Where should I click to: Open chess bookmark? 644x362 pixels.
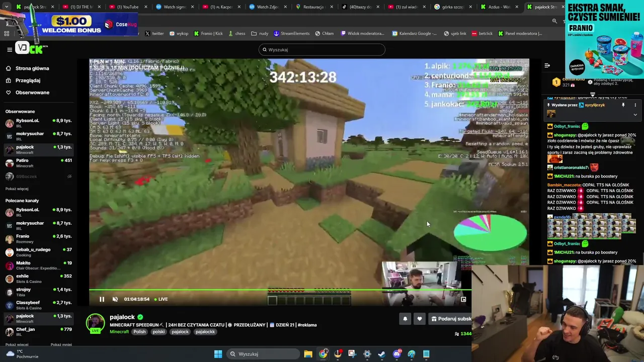[236, 34]
